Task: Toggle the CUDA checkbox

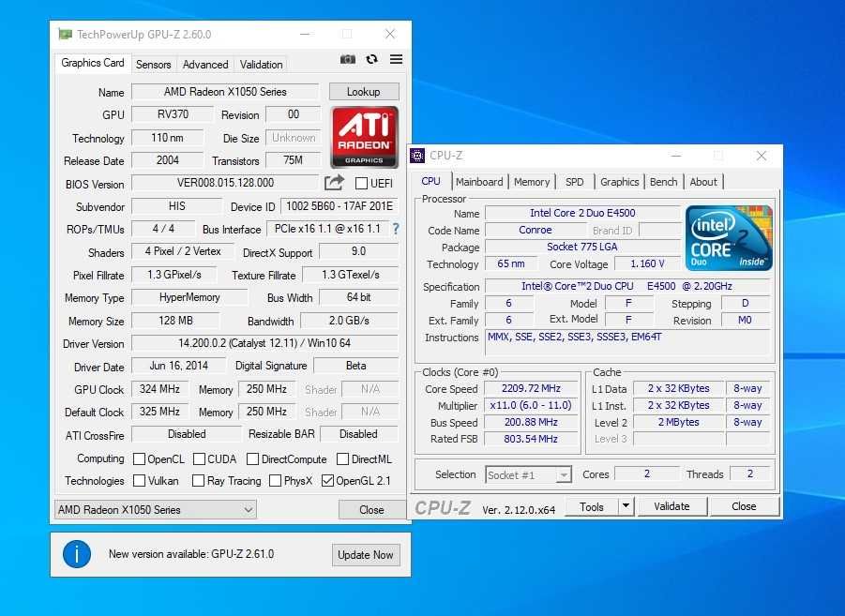Action: [199, 458]
